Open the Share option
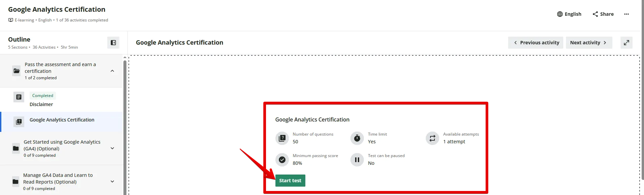 [x=603, y=14]
